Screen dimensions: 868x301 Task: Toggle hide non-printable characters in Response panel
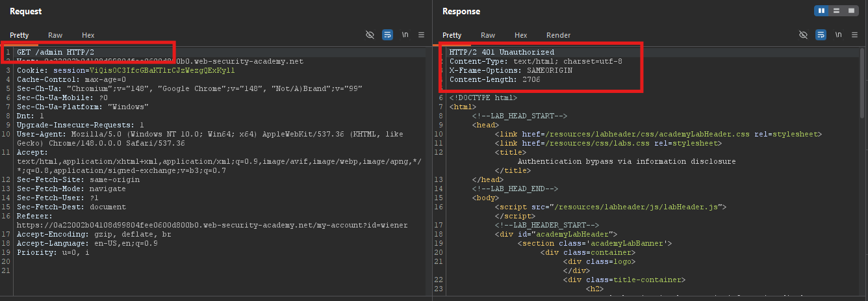coord(803,35)
